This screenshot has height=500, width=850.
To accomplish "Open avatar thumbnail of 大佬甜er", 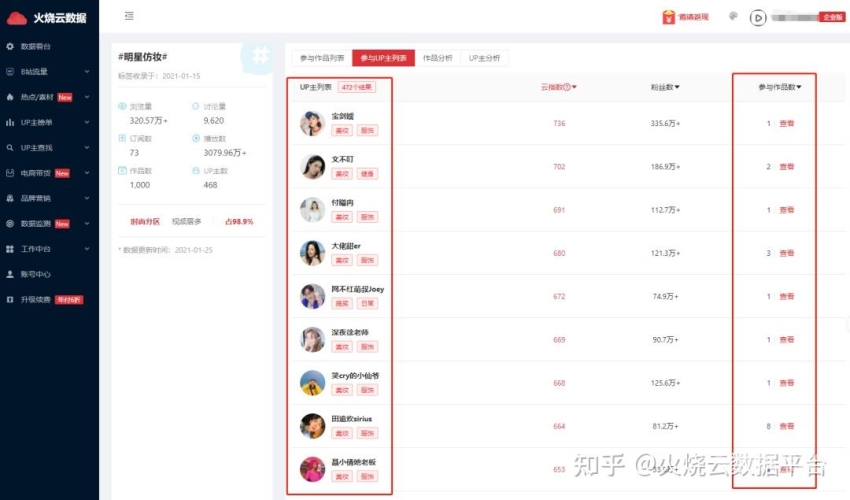I will [312, 253].
